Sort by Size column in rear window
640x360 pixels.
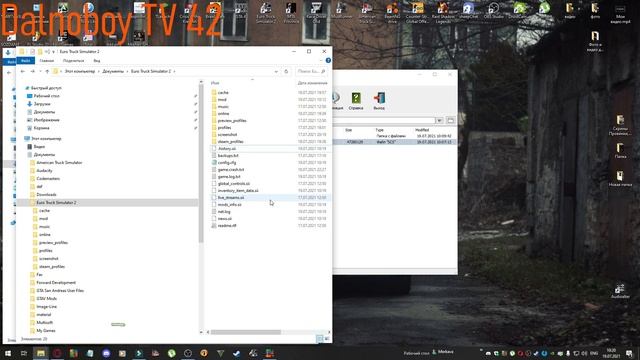349,130
